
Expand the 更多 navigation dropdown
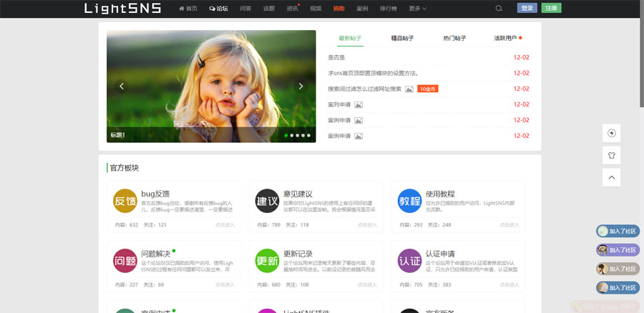418,8
